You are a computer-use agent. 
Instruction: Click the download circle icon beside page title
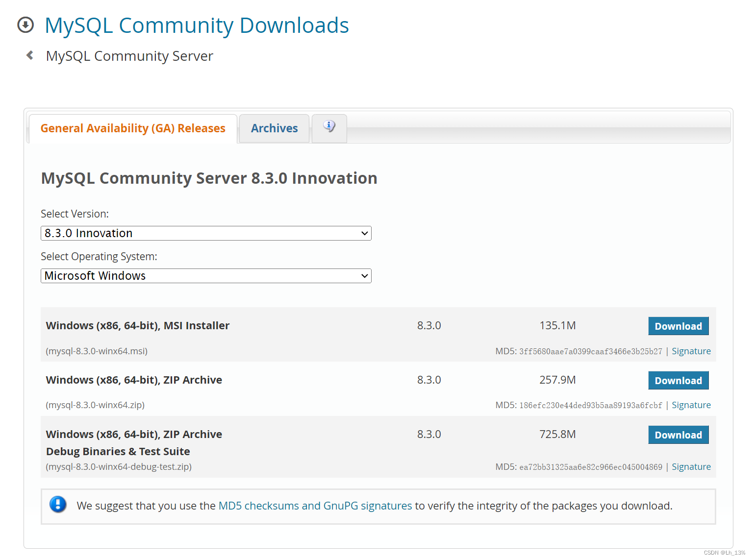pos(25,24)
